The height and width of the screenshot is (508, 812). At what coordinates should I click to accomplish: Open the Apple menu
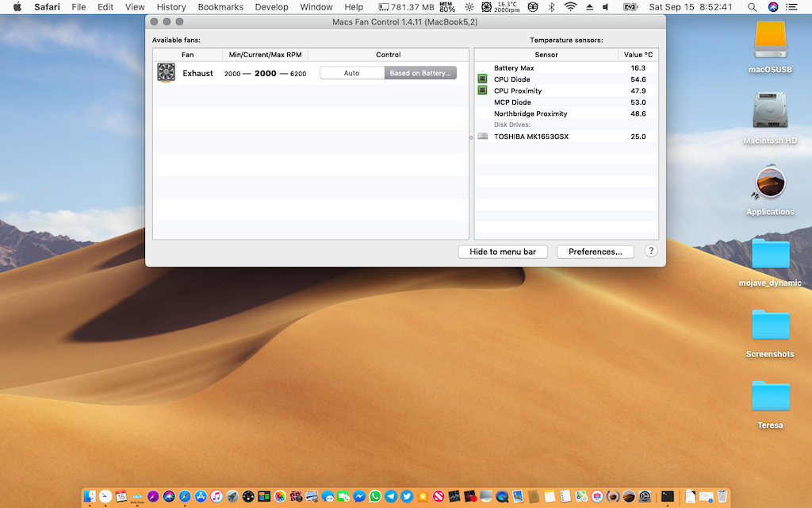[17, 6]
